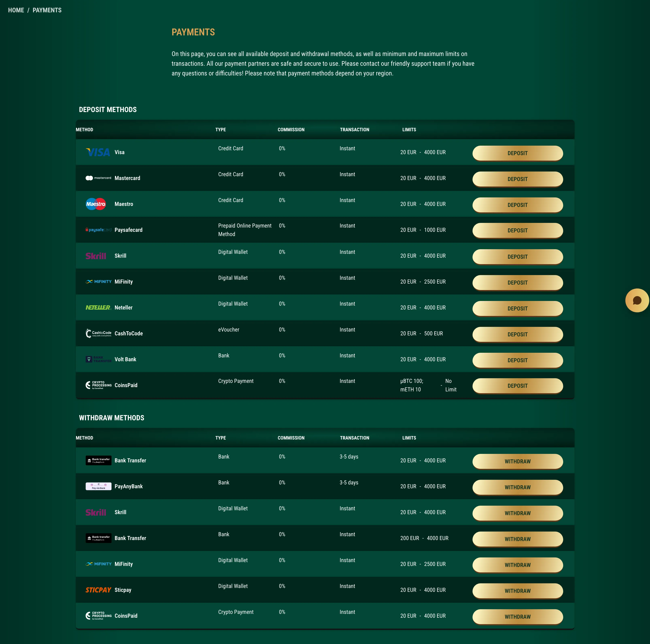The image size is (650, 644).
Task: Click the 'No Limit' value for CoinsPaid
Action: (x=451, y=385)
